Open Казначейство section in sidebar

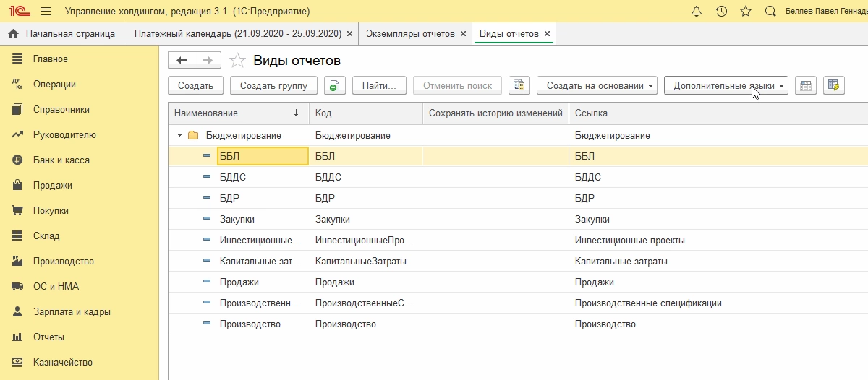point(62,362)
